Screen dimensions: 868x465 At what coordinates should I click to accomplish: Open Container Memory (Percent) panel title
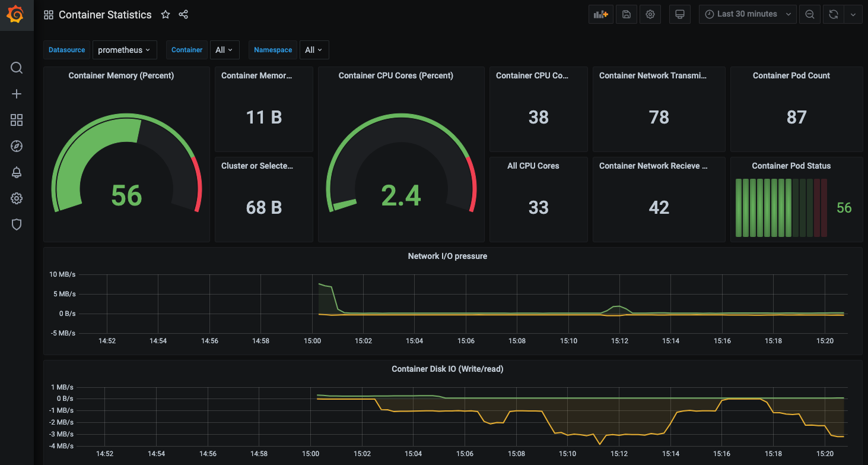(121, 75)
